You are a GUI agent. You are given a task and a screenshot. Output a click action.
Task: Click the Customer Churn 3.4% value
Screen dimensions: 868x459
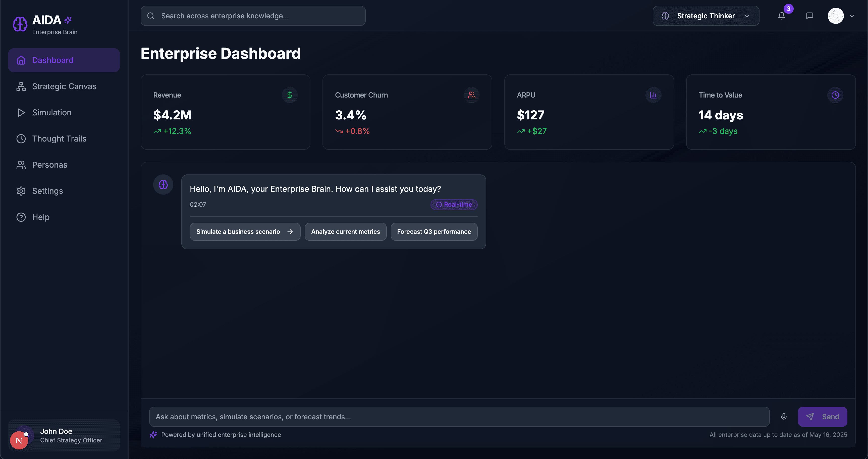coord(350,115)
